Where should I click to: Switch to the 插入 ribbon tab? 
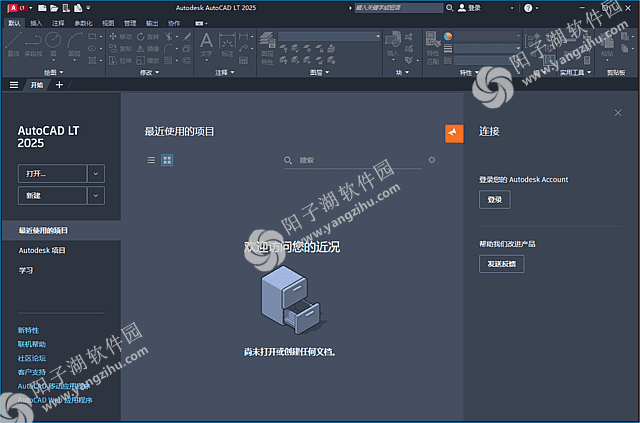[x=36, y=23]
